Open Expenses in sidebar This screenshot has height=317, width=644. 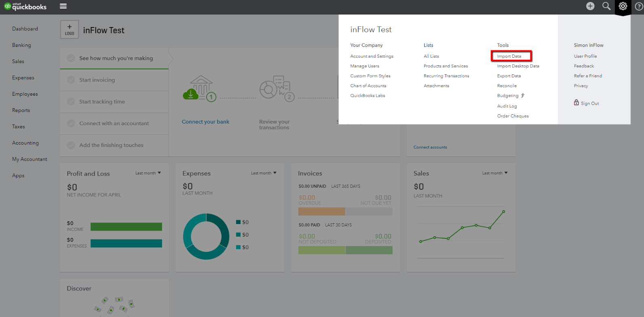(23, 78)
